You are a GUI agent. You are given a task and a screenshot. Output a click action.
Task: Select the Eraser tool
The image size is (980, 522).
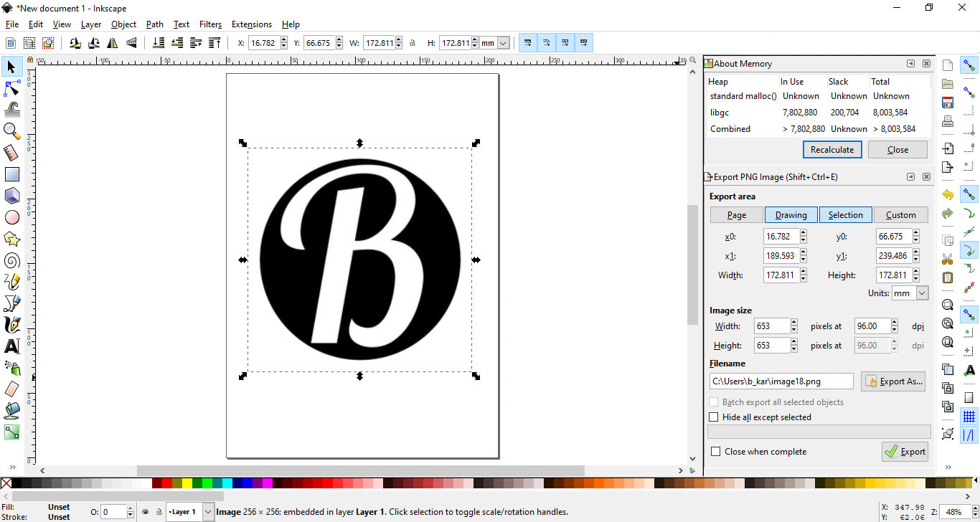(x=11, y=389)
